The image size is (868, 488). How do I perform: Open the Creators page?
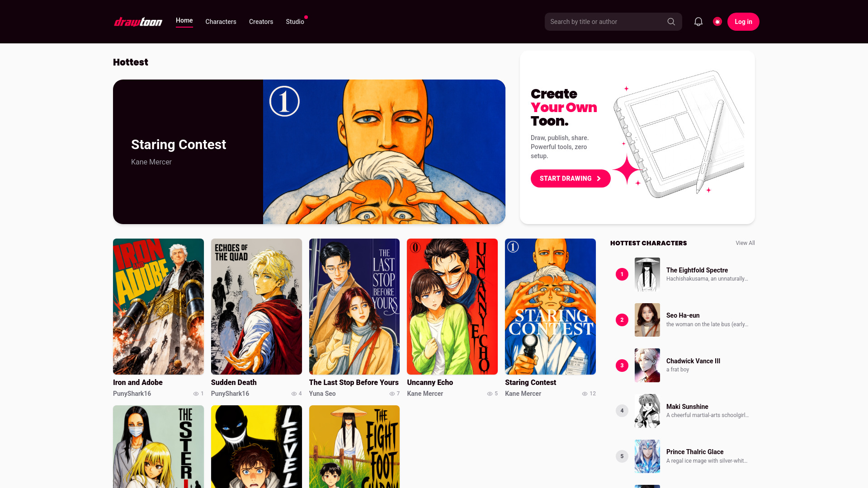pyautogui.click(x=261, y=22)
